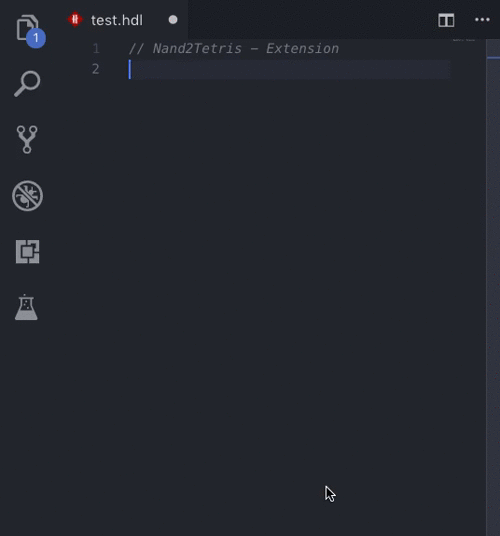Click the Nand2Tetris comment text
The height and width of the screenshot is (536, 500).
[x=234, y=49]
